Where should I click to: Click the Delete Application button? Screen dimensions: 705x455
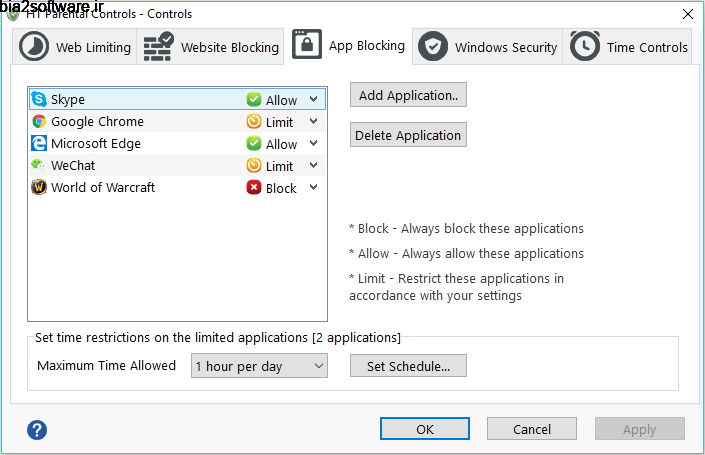tap(408, 135)
